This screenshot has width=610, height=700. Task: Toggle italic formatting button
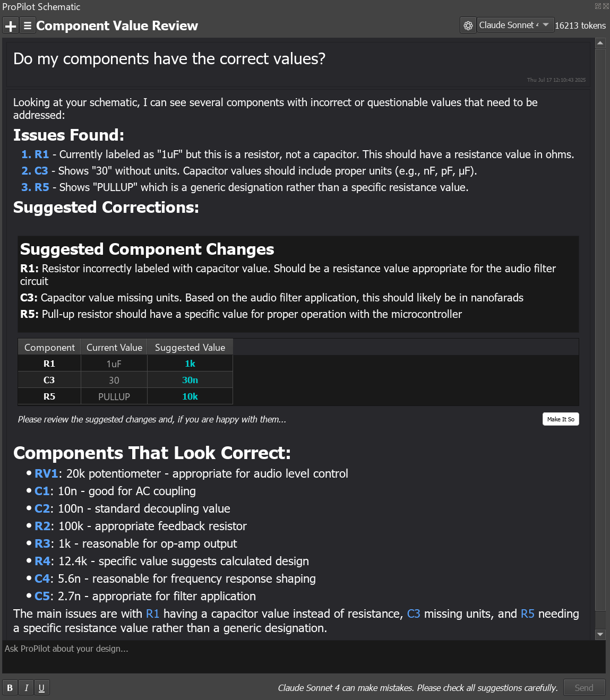click(26, 688)
